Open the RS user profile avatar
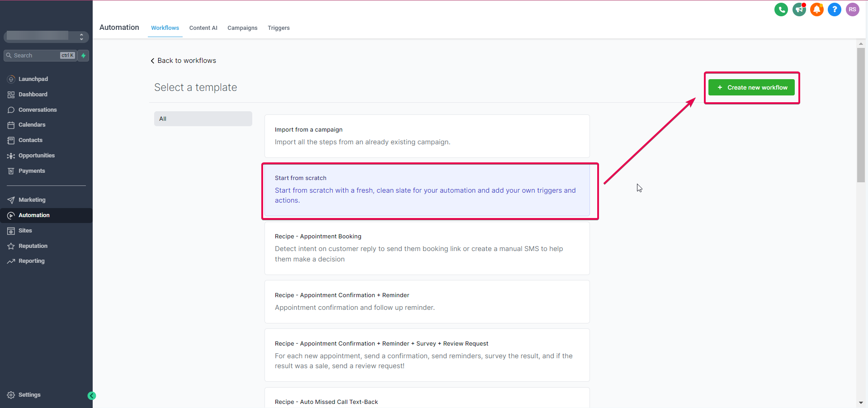Image resolution: width=868 pixels, height=408 pixels. point(852,9)
